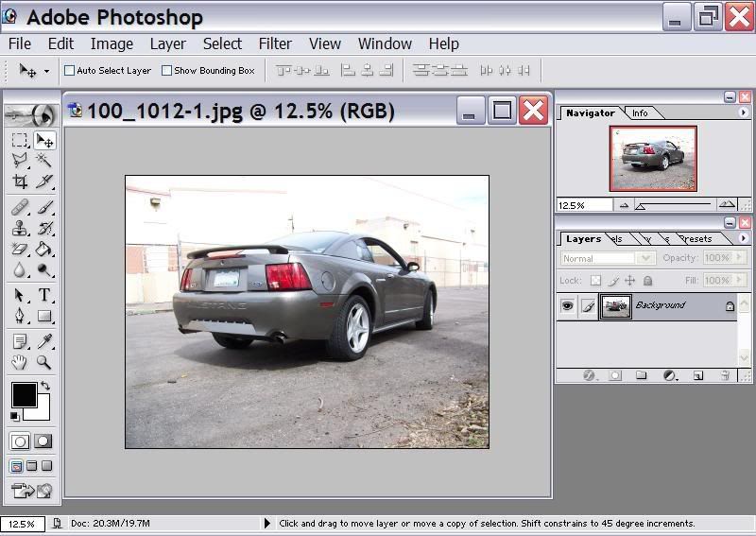Viewport: 756px width, 536px height.
Task: Select the Magic Wand tool
Action: tap(43, 160)
